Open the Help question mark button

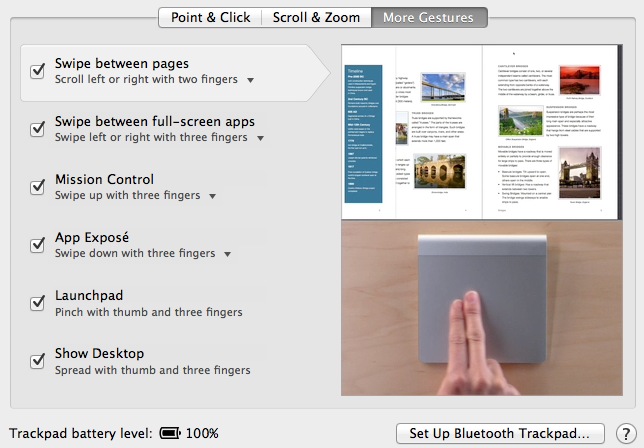pyautogui.click(x=625, y=433)
